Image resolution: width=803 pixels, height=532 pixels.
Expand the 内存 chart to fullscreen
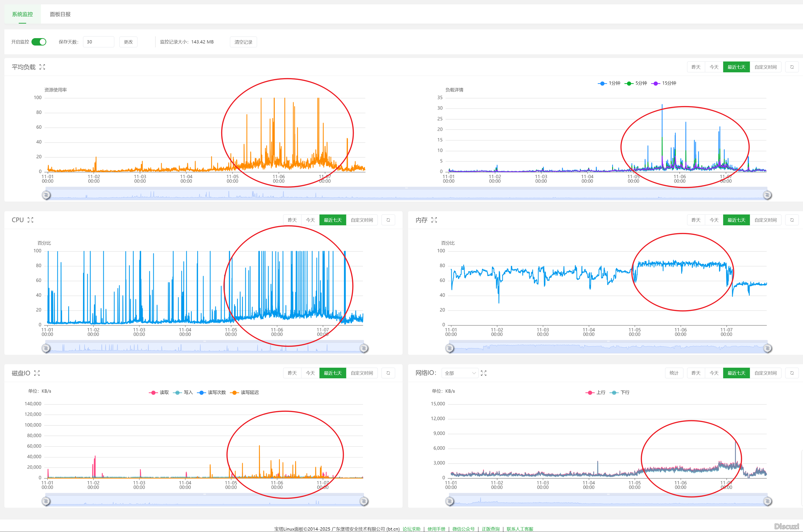point(434,220)
